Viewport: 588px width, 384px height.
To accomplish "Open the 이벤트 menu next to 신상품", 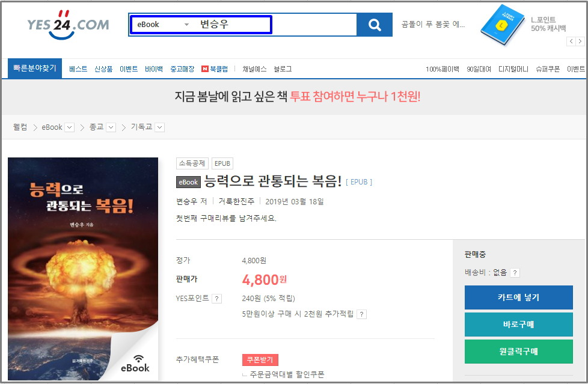I will (129, 69).
